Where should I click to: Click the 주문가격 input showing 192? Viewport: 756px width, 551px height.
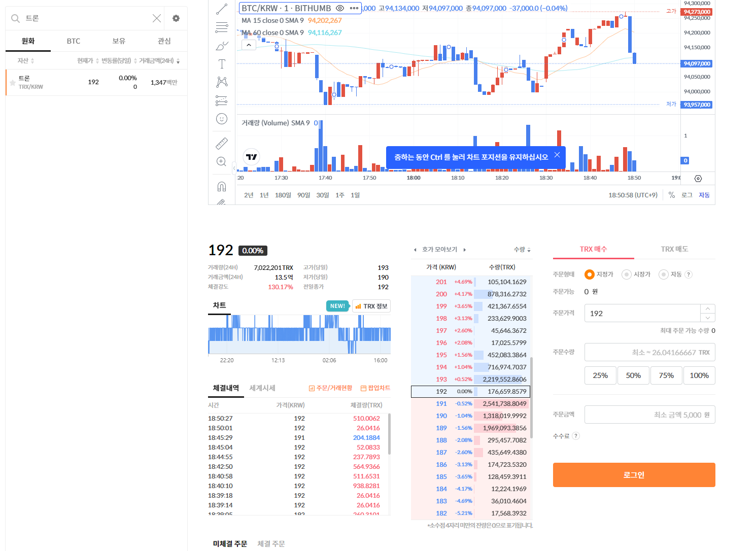pyautogui.click(x=642, y=314)
